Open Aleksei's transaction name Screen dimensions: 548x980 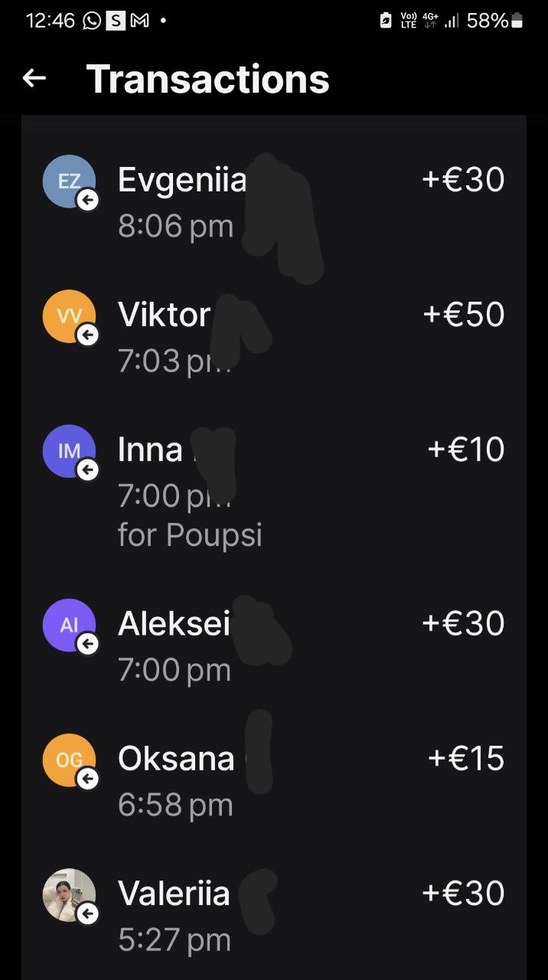pos(174,624)
